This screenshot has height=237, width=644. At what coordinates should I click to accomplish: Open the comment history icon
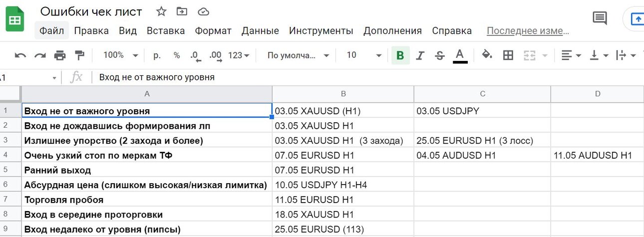pos(600,18)
